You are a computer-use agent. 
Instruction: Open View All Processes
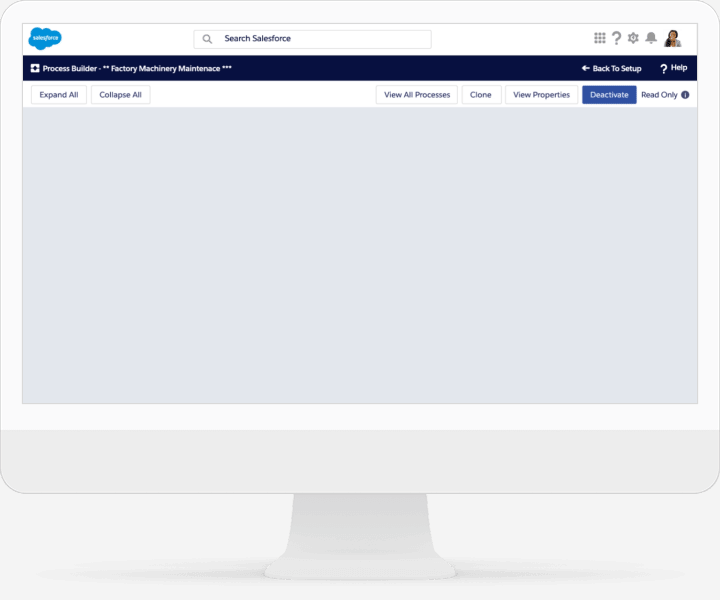tap(417, 95)
